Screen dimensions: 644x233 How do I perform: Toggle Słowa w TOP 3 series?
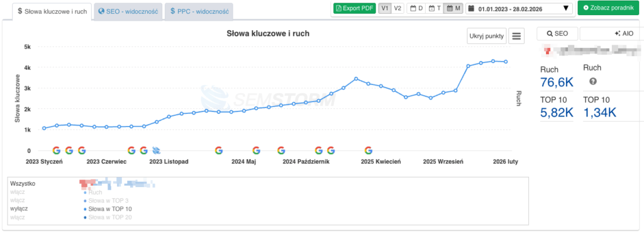[108, 200]
